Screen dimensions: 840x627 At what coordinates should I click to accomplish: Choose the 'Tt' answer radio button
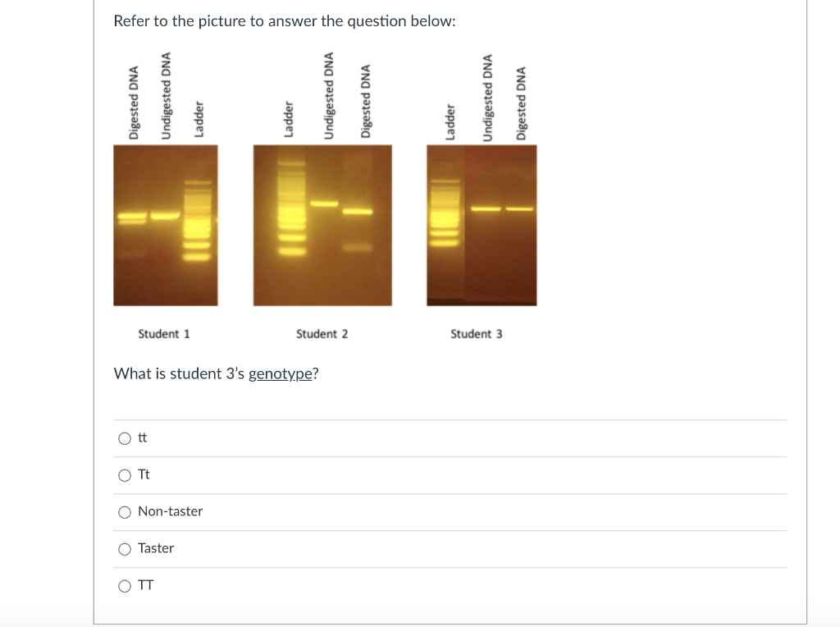tap(125, 475)
